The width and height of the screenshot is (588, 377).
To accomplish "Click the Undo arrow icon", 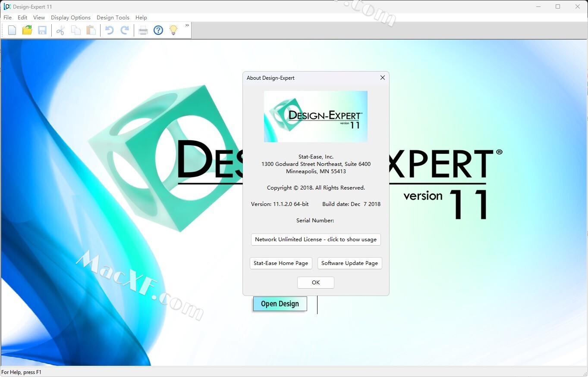I will 110,30.
